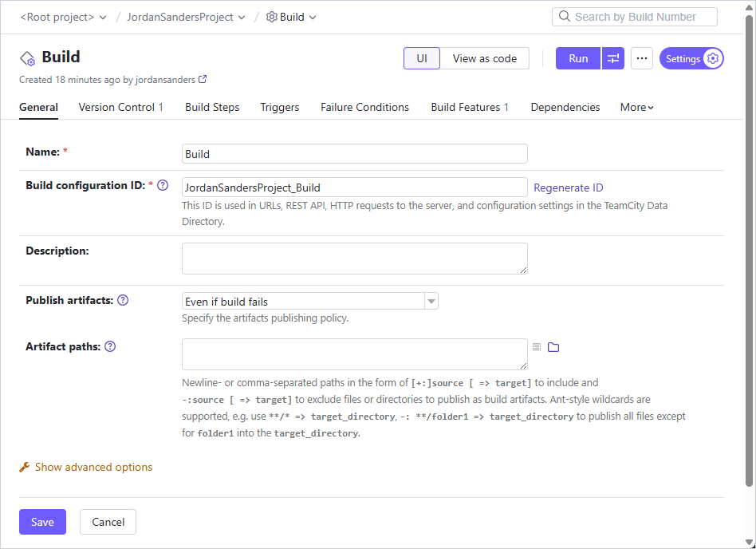Click the vertical page scrollbar
Viewport: 756px width, 549px height.
click(x=749, y=251)
